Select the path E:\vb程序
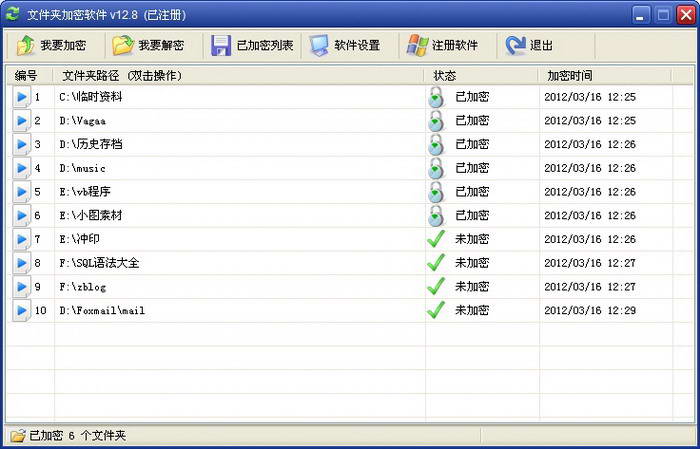Screen dimensions: 700x449 point(85,191)
